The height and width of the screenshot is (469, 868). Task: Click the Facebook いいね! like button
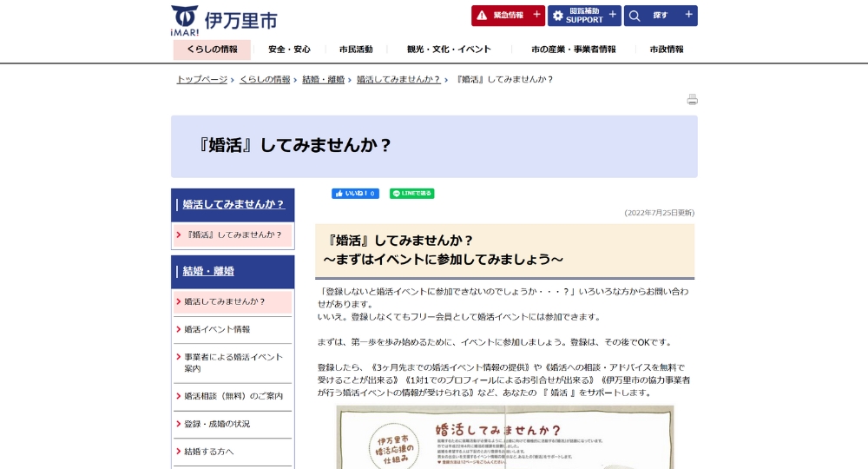tap(355, 194)
